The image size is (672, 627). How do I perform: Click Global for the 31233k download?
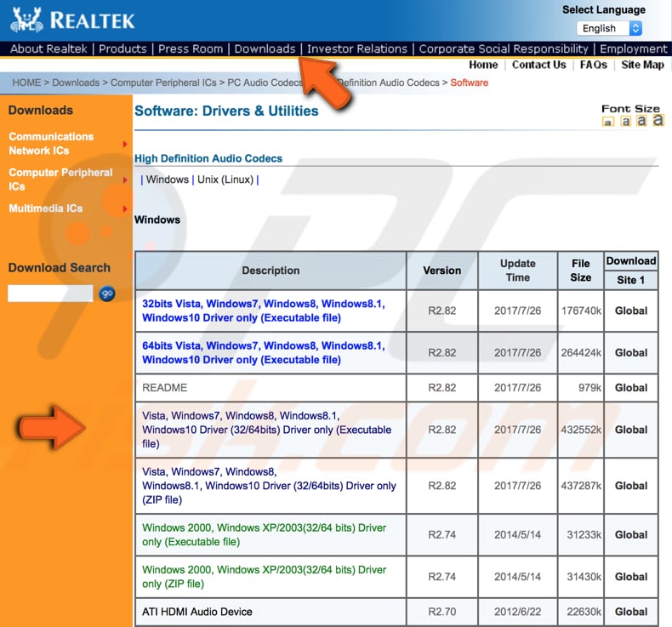631,534
